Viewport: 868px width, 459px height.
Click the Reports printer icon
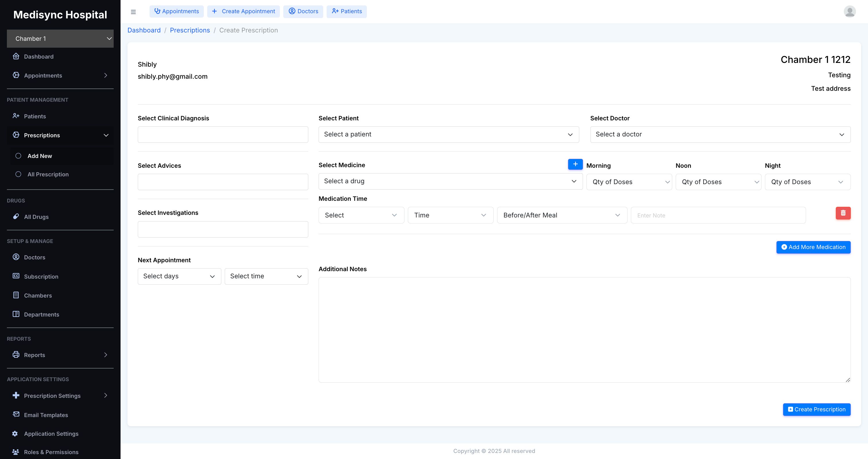point(16,355)
